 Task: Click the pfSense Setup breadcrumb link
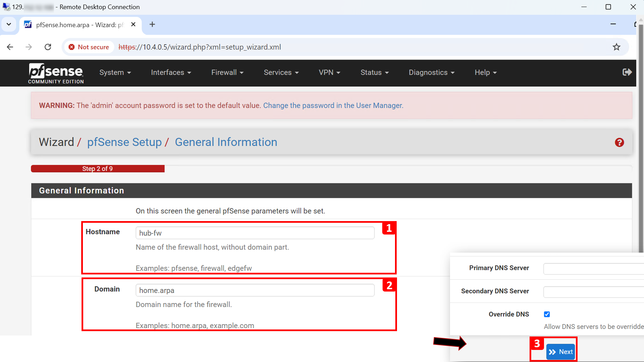[125, 142]
